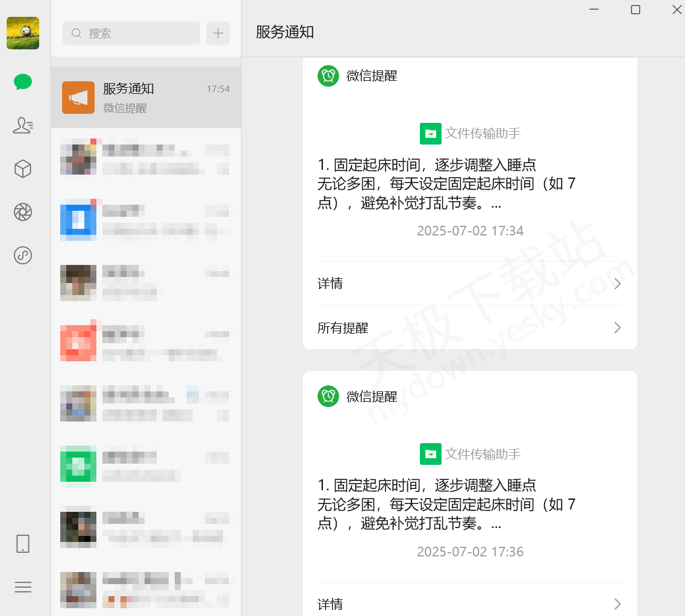This screenshot has height=616, width=685.
Task: Select the Contacts icon in sidebar
Action: 22,125
